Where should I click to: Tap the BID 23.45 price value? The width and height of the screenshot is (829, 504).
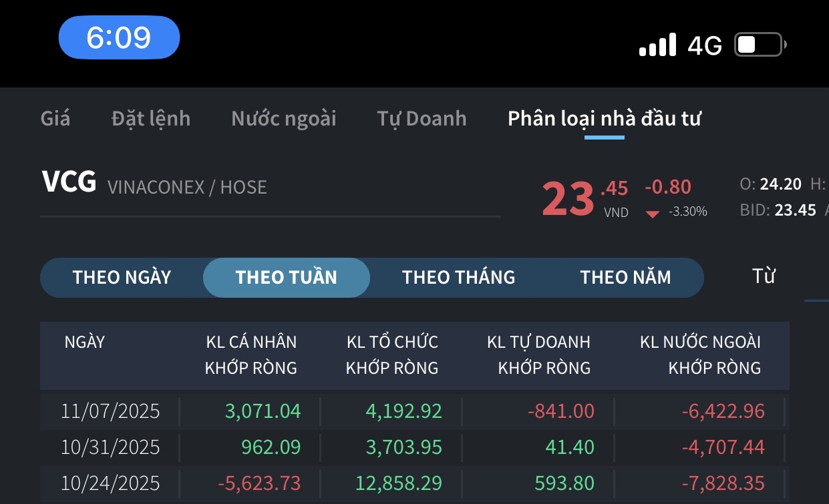(x=795, y=210)
